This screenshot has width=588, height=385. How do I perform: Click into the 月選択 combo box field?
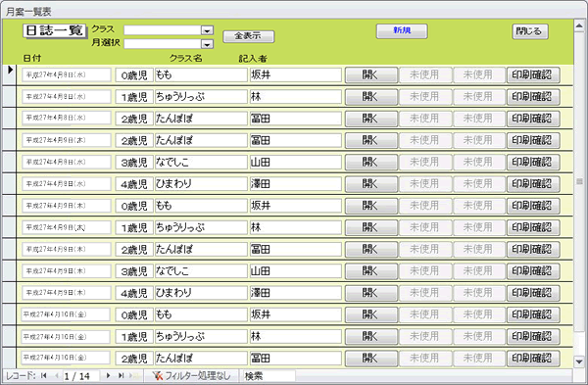163,44
